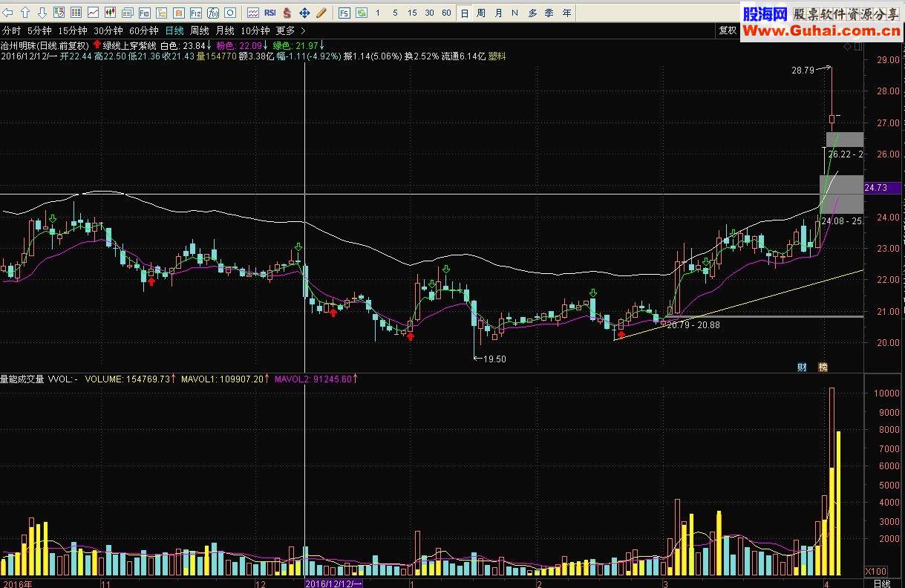Toggle the 日 daily period button
905x588 pixels.
(465, 13)
